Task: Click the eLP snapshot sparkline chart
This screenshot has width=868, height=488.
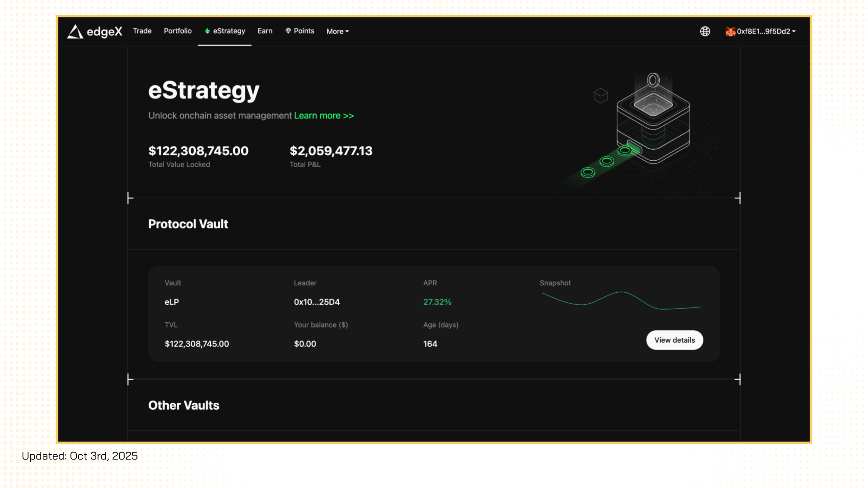Action: click(621, 301)
